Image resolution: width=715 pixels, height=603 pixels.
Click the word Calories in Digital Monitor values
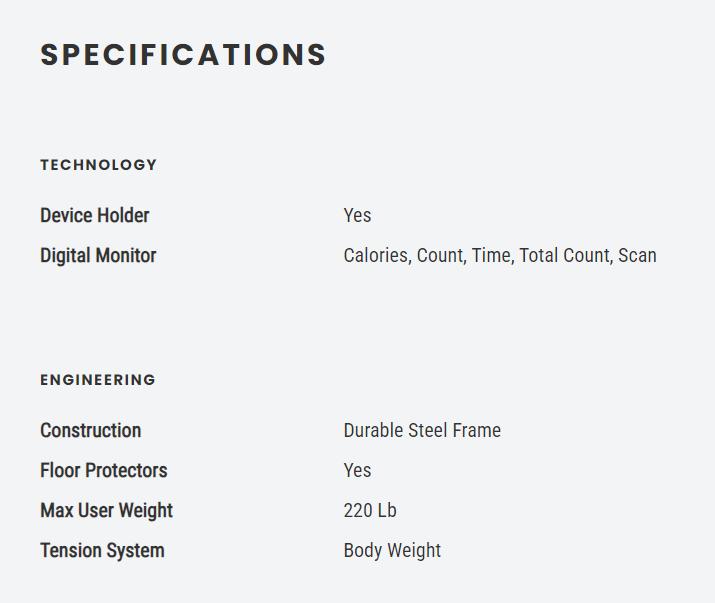(375, 255)
